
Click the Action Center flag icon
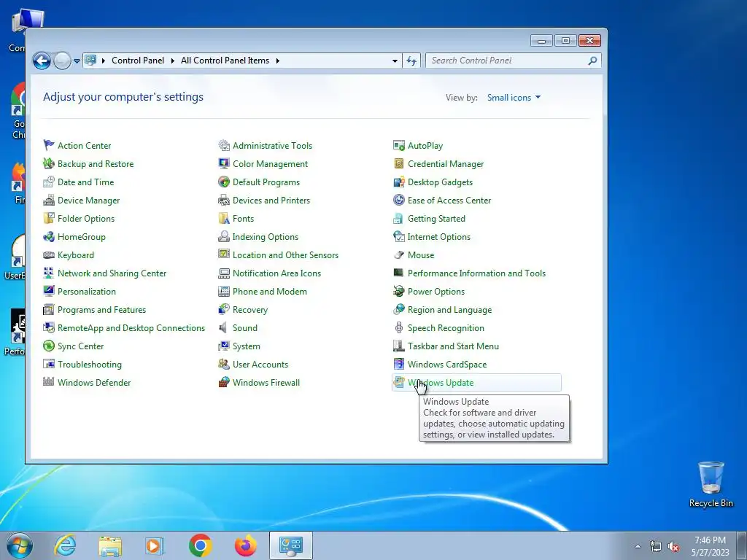(x=49, y=145)
